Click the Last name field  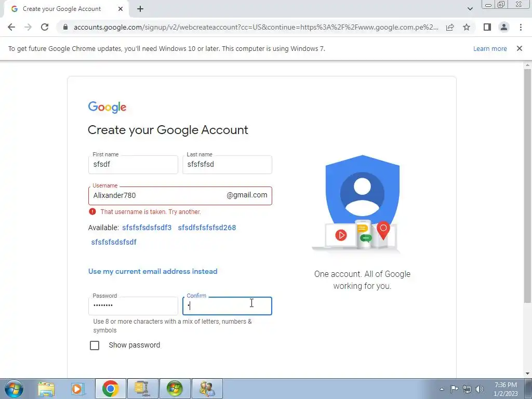pyautogui.click(x=227, y=165)
